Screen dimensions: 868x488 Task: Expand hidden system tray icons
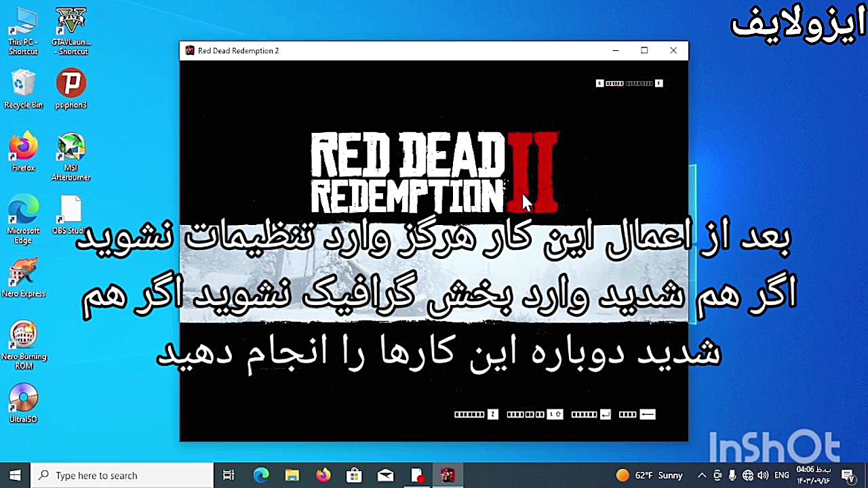pos(701,475)
